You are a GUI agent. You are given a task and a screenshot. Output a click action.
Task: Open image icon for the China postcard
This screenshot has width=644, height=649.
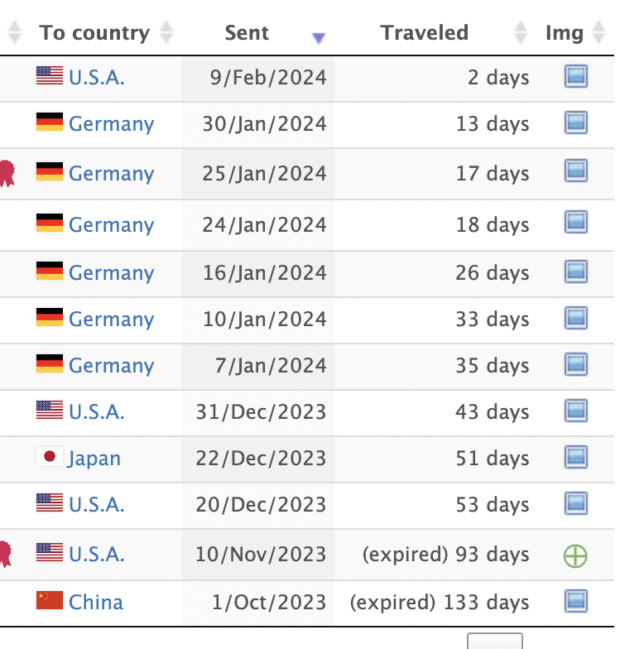pyautogui.click(x=576, y=601)
